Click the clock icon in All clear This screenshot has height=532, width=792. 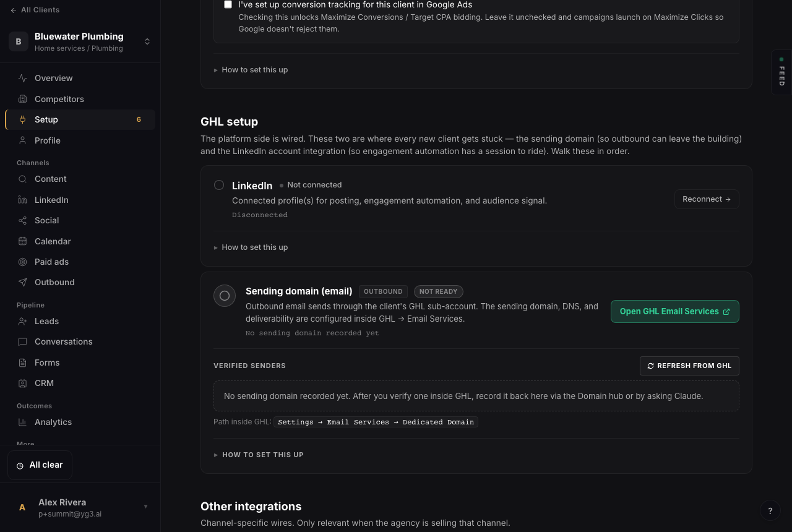pyautogui.click(x=20, y=465)
